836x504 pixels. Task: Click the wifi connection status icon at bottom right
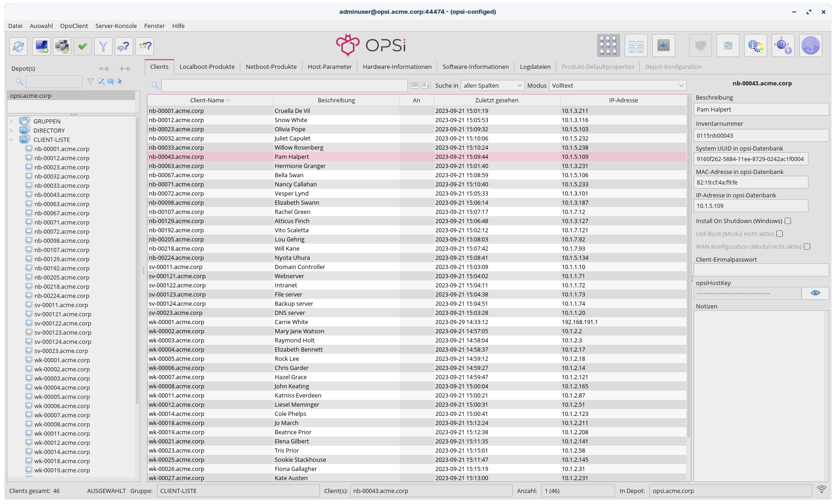click(x=822, y=490)
